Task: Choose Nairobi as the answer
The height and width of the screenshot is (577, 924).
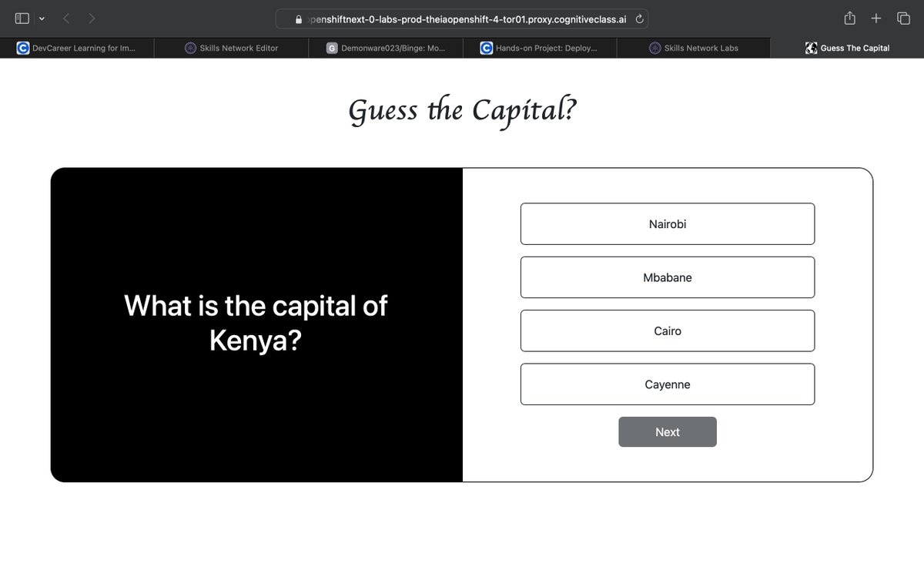Action: click(x=668, y=224)
